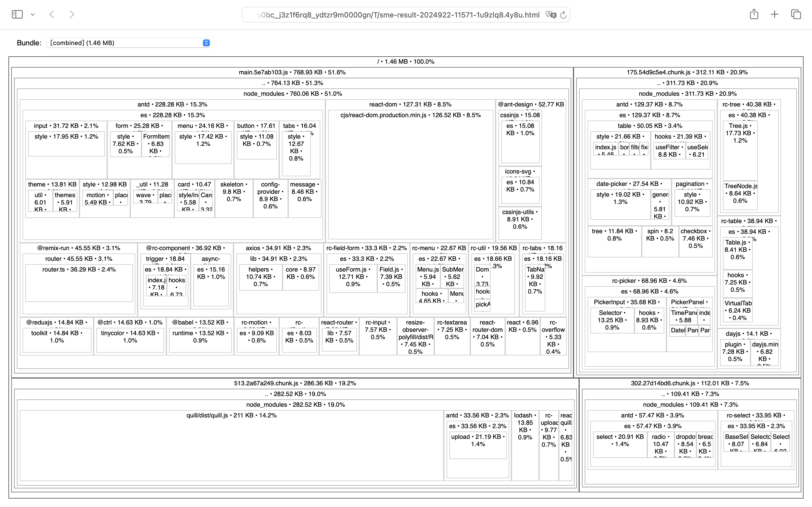Viewport: 812px width, 507px height.
Task: Click the forward navigation arrow
Action: click(71, 14)
